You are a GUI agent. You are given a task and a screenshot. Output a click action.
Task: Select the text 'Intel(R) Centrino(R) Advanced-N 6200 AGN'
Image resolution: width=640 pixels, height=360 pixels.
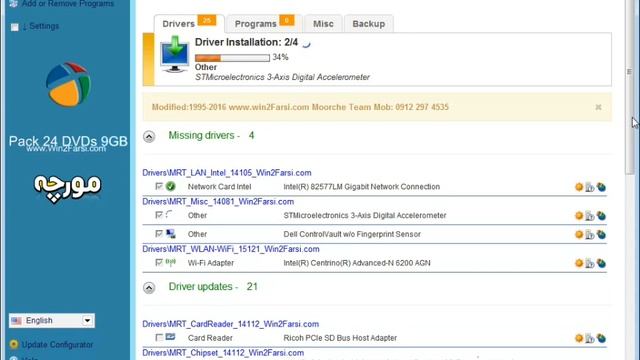357,263
